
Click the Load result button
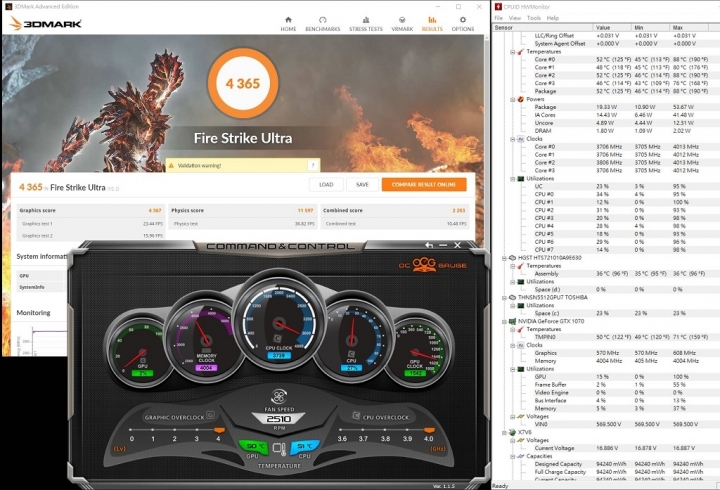(x=326, y=185)
